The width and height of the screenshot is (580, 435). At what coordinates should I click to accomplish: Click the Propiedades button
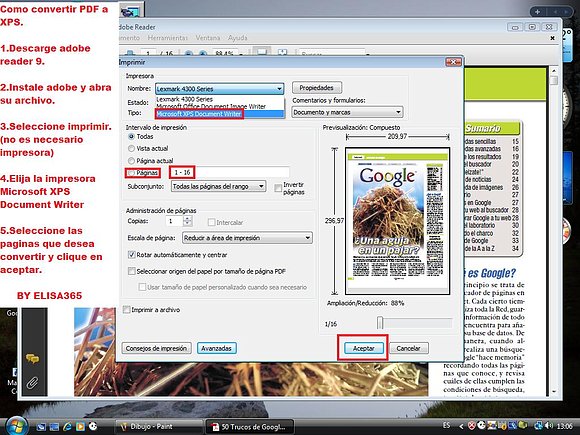(x=317, y=88)
